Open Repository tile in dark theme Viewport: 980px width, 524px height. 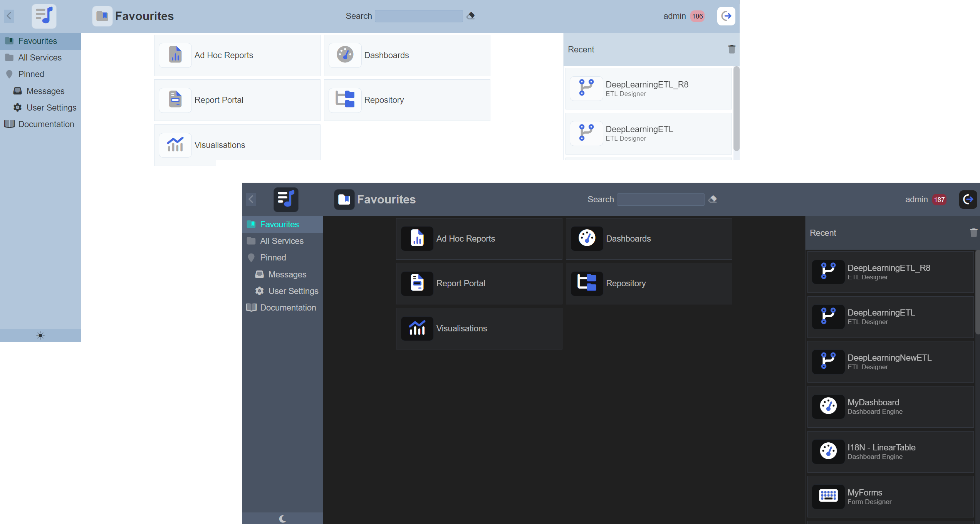649,284
